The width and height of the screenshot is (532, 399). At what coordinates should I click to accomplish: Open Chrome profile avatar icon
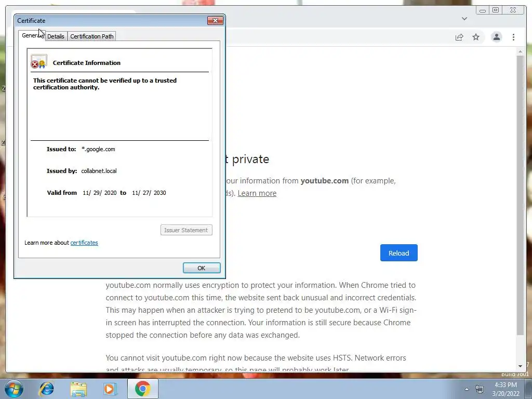point(496,37)
